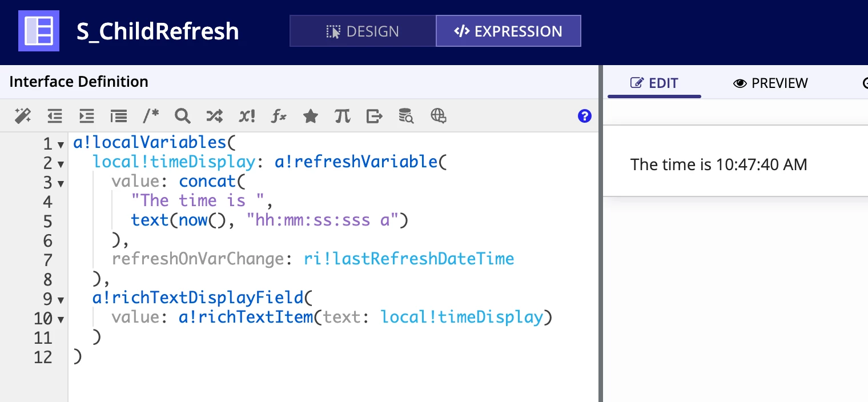
Task: Click the "hh:mm:ss:sss a" format string
Action: pyautogui.click(x=323, y=220)
